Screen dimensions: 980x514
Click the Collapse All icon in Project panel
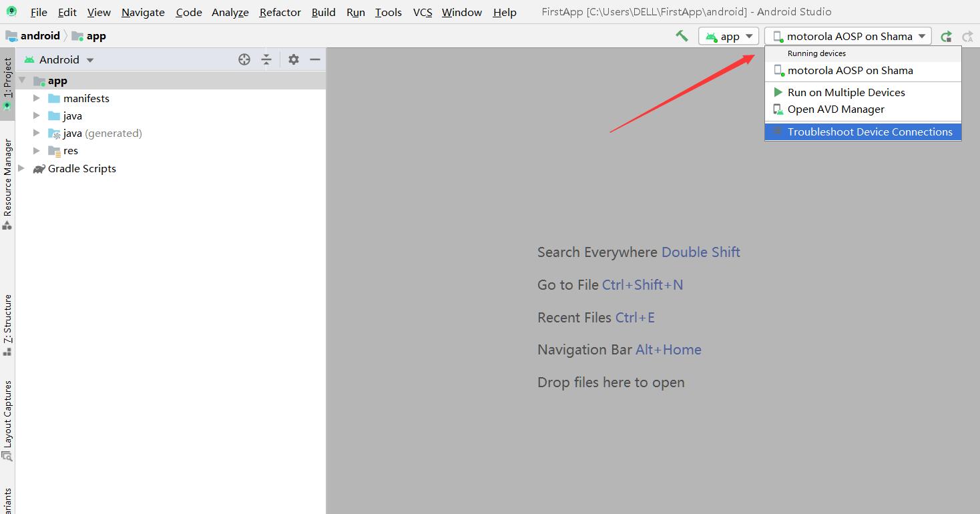(266, 59)
